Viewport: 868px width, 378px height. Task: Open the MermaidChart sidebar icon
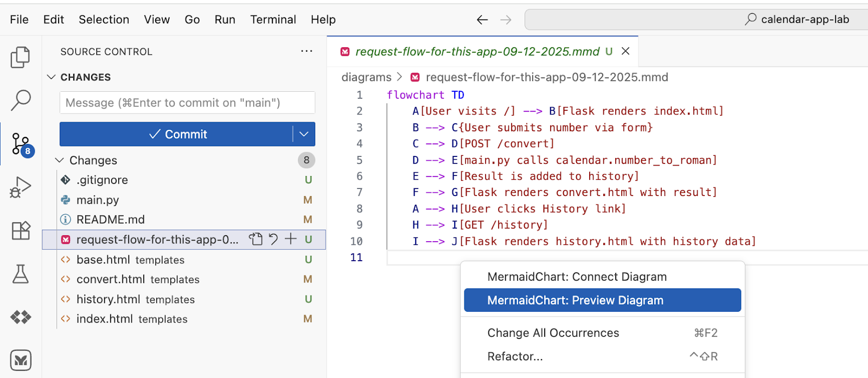coord(21,360)
